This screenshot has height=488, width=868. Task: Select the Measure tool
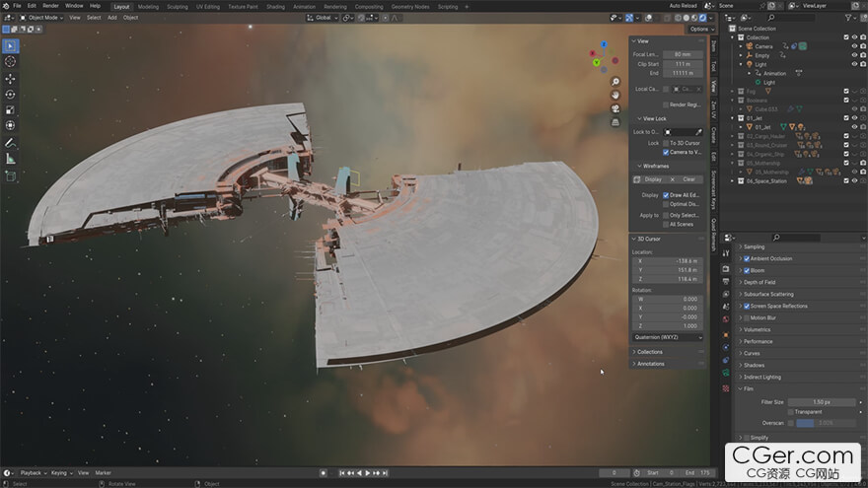11,160
